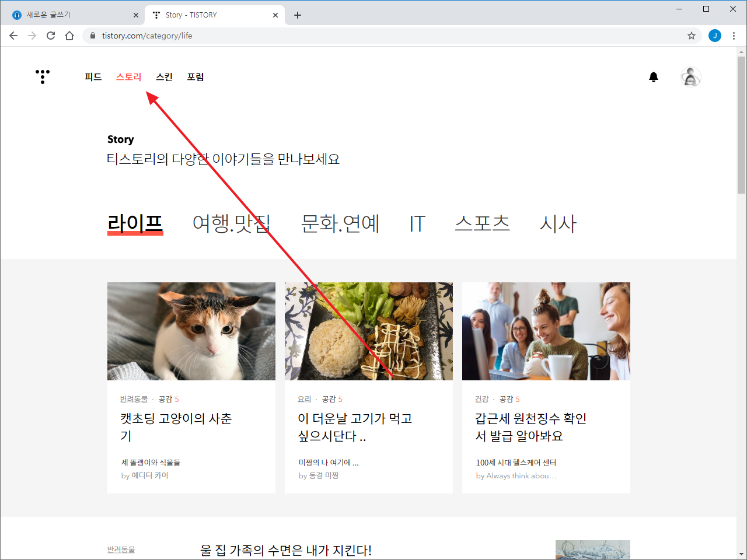Reload the current page
This screenshot has width=747, height=560.
(51, 36)
